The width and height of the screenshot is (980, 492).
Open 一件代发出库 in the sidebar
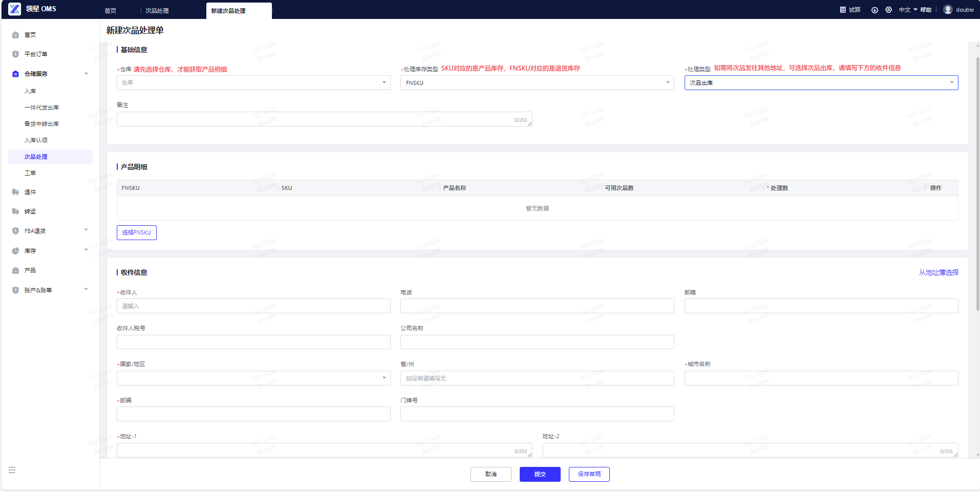click(x=41, y=108)
